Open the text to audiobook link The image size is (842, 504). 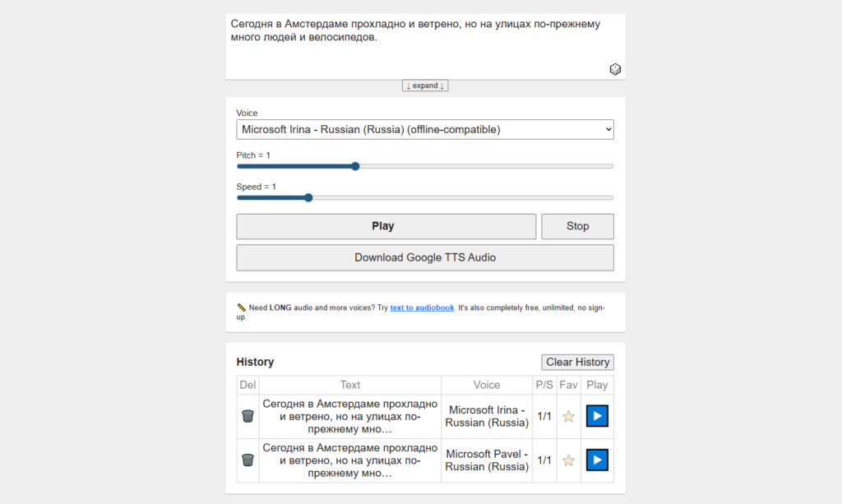[422, 307]
